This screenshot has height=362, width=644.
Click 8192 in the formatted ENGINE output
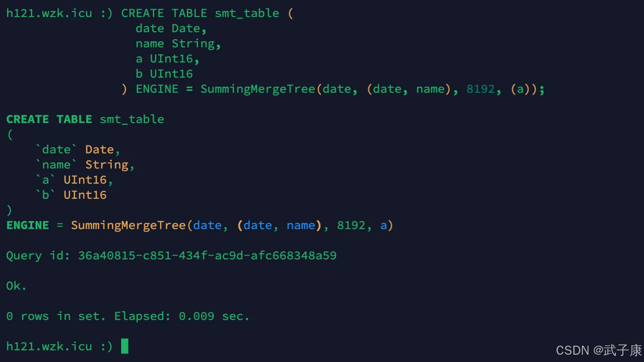point(351,225)
